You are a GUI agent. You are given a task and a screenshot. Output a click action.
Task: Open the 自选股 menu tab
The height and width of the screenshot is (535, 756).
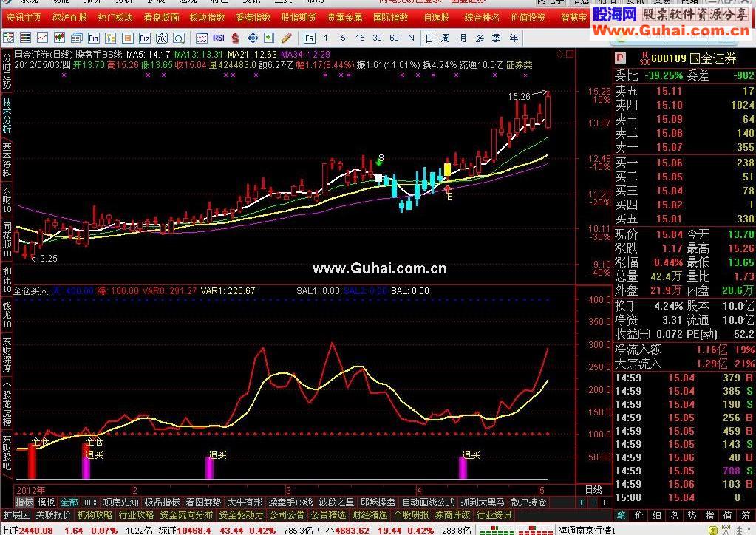click(x=436, y=18)
